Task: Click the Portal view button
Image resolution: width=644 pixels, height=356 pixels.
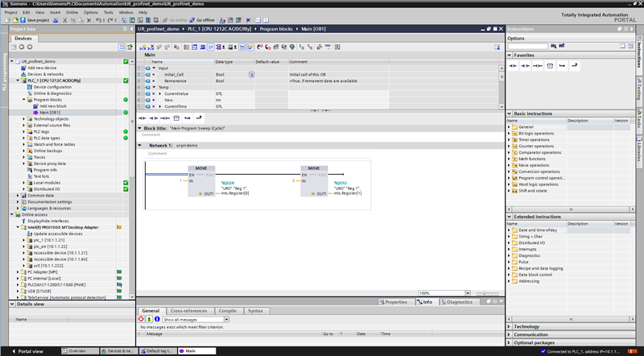Action: [27, 351]
